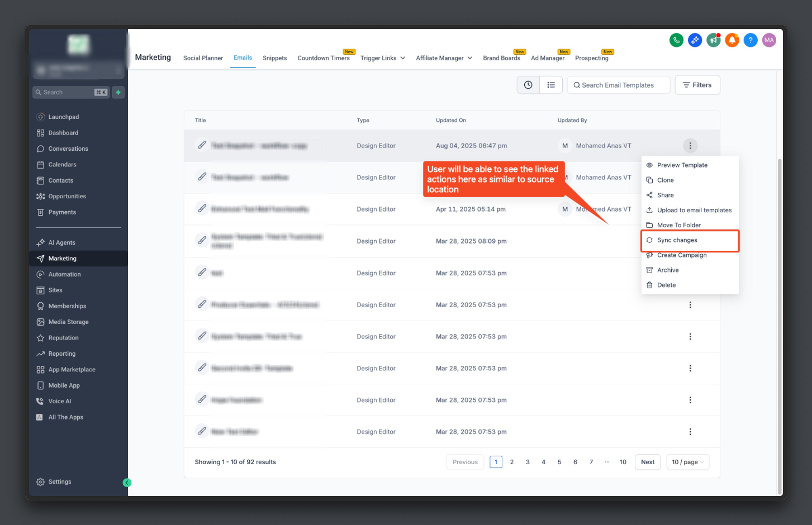Expand the Affiliate Manager dropdown
The height and width of the screenshot is (525, 812).
(444, 58)
